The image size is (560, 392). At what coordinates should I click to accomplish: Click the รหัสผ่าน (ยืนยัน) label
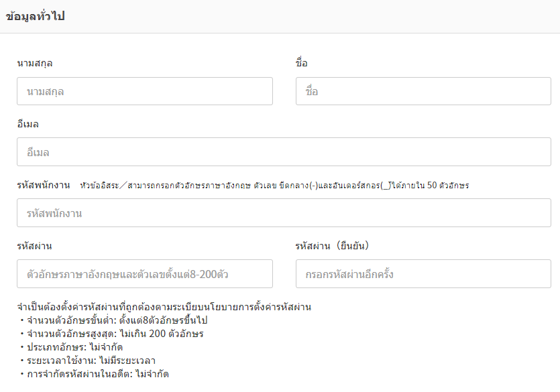[x=333, y=246]
